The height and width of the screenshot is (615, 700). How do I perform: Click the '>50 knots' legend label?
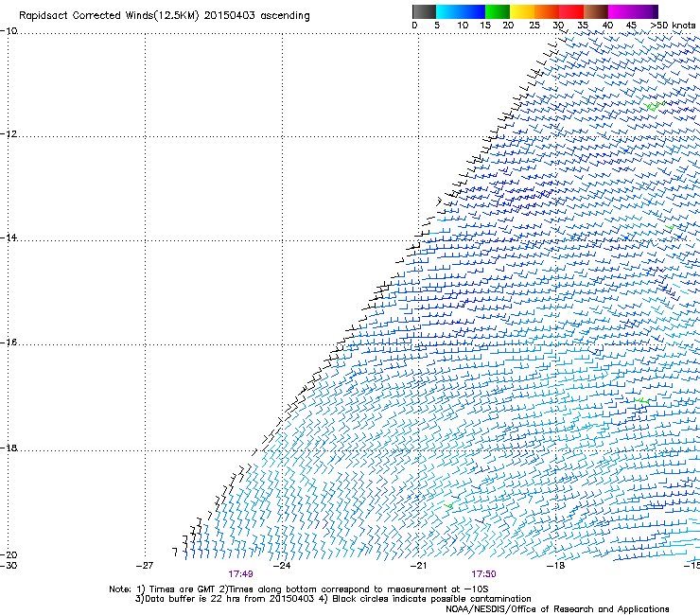[673, 26]
